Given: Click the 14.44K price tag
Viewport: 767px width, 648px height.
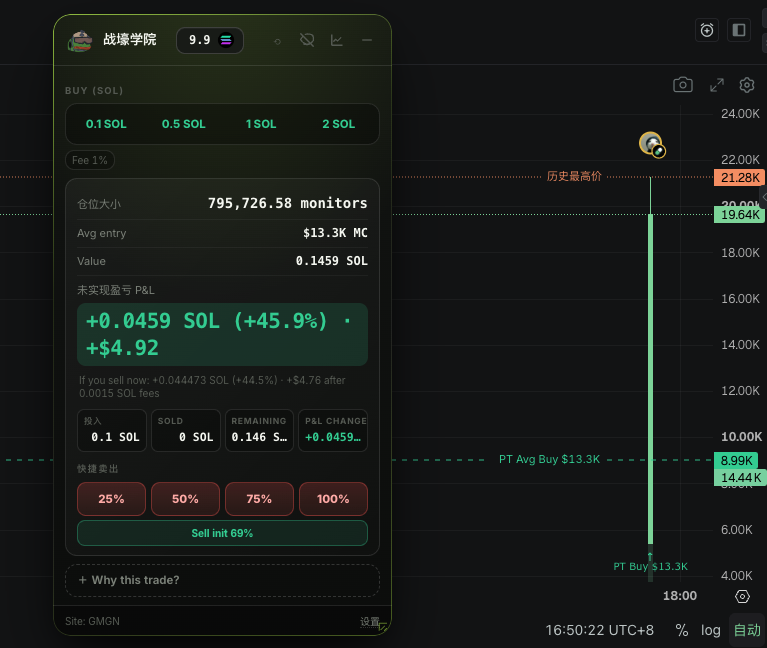Looking at the screenshot, I should (740, 477).
